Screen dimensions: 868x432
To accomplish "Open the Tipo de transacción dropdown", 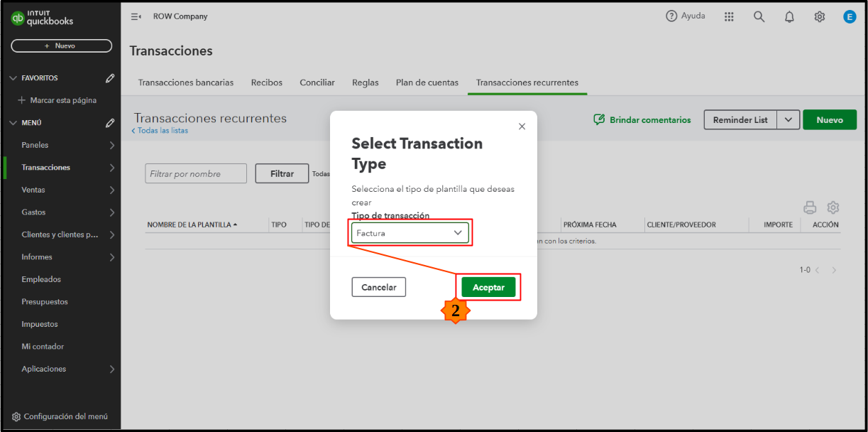I will coord(410,232).
